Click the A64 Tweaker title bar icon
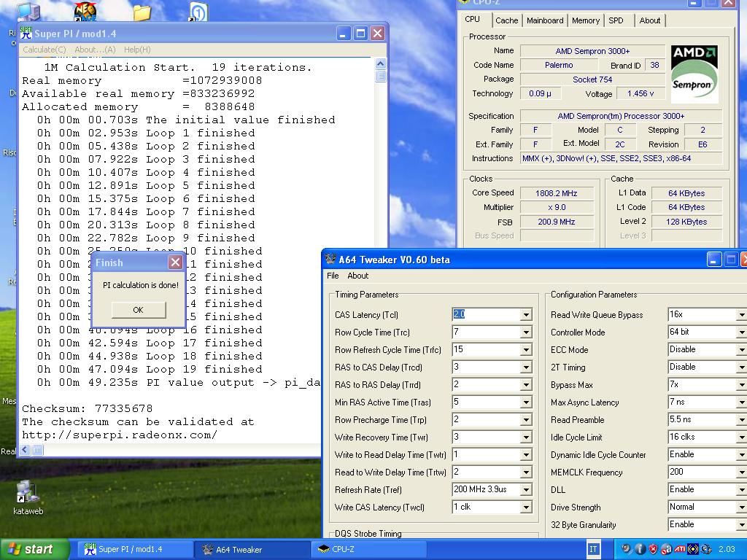 point(330,260)
